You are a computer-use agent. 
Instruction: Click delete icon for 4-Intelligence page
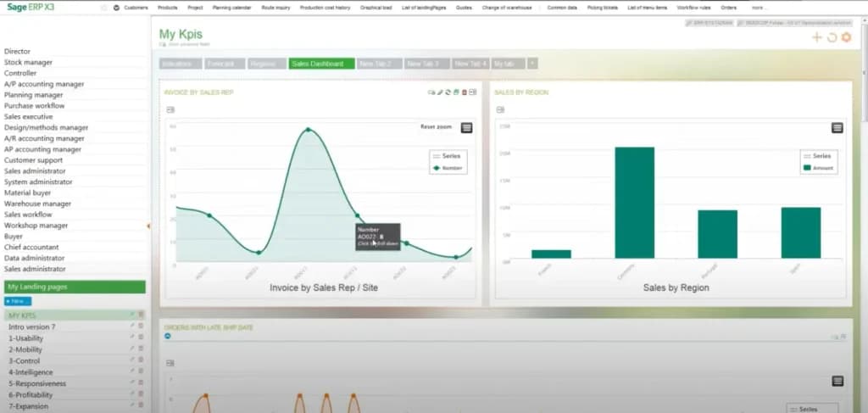pyautogui.click(x=141, y=371)
